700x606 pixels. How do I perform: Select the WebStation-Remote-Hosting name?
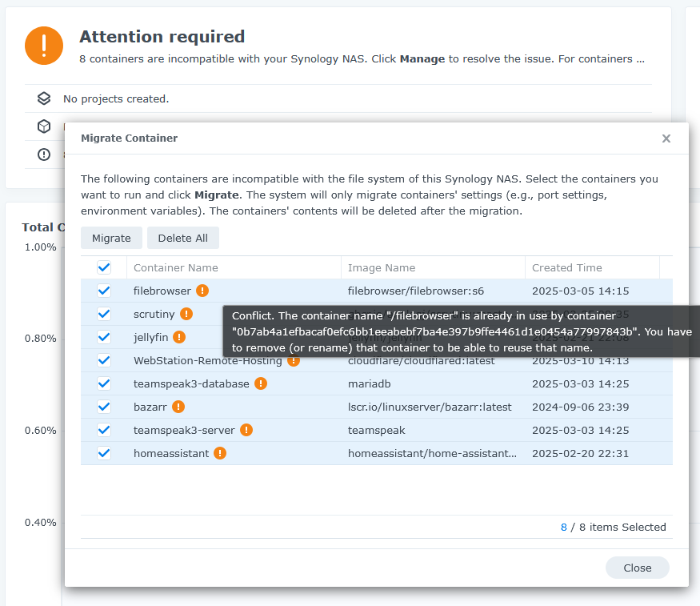(x=207, y=361)
